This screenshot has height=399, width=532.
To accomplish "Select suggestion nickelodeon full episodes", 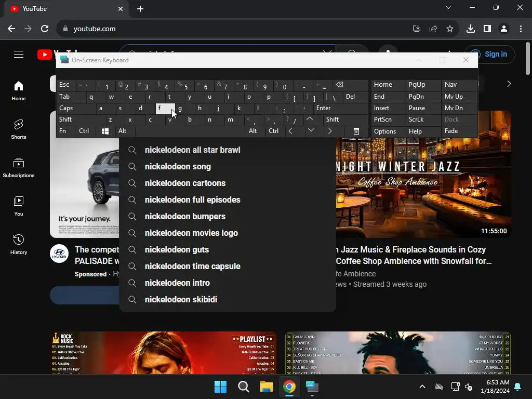I will pos(228,200).
